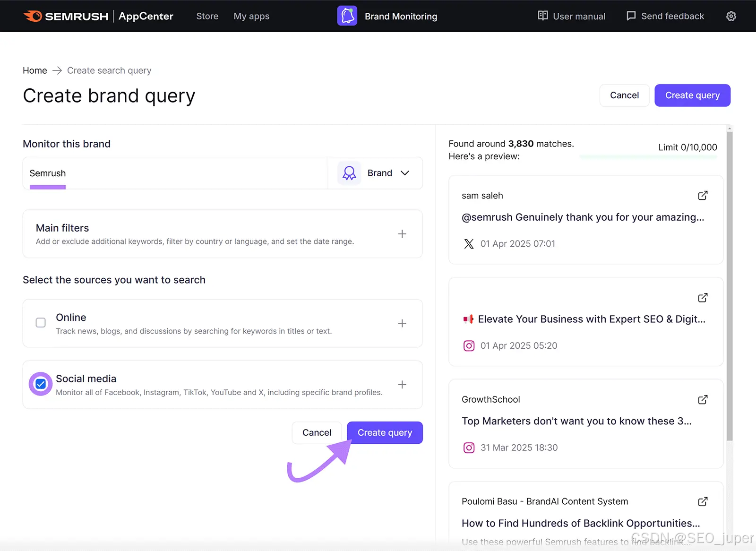Screen dimensions: 756x551
Task: Click the Brand Monitoring app title
Action: (x=401, y=16)
